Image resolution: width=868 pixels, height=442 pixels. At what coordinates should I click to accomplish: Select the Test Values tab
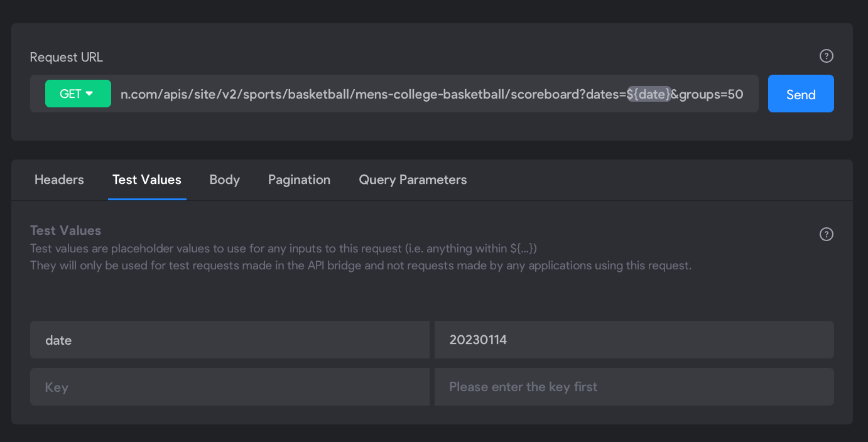click(147, 180)
